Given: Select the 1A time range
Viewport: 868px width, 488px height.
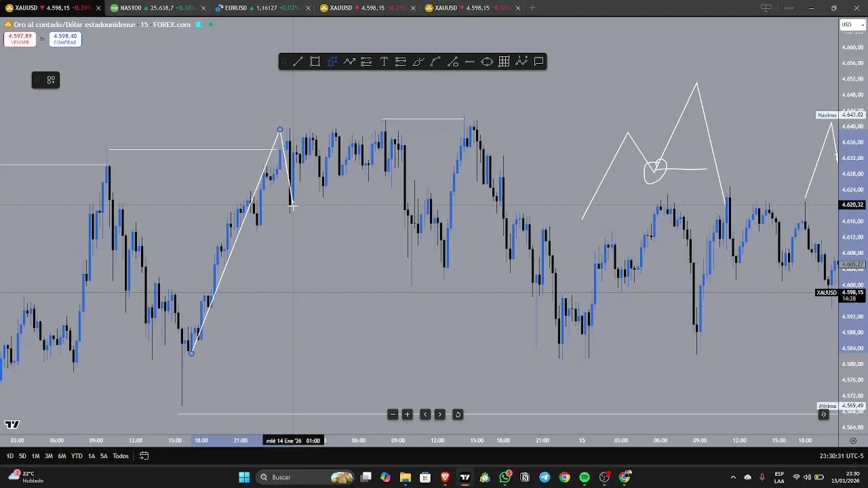Looking at the screenshot, I should pos(92,456).
